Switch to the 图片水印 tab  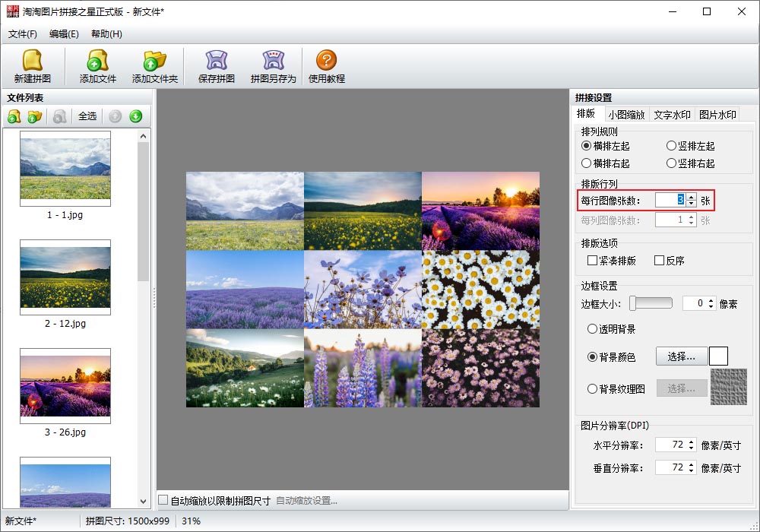click(x=717, y=115)
